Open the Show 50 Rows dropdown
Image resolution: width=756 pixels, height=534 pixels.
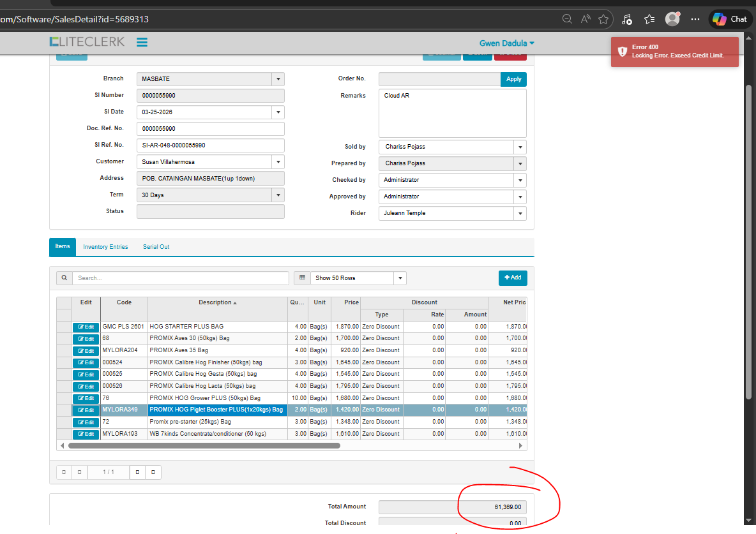(400, 278)
